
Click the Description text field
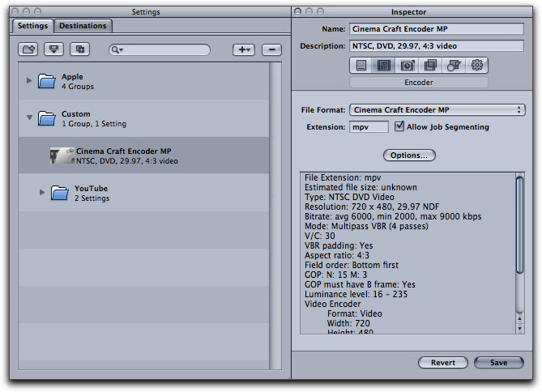pos(436,46)
